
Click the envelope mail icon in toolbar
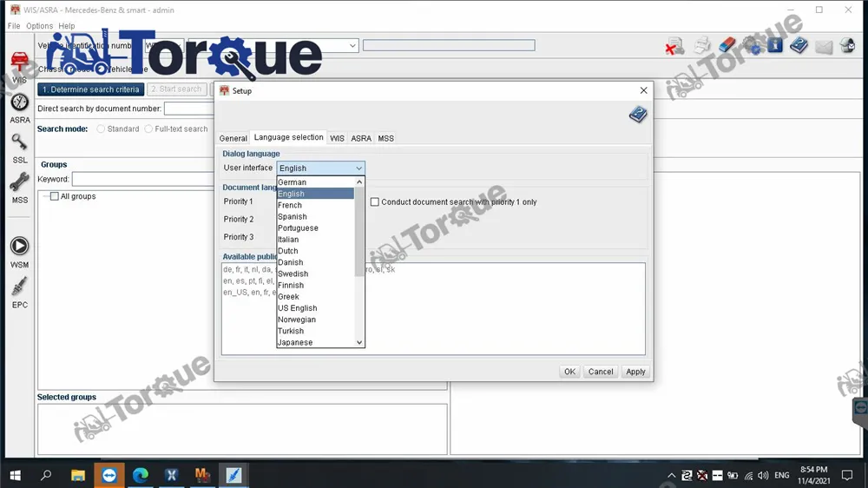pyautogui.click(x=823, y=47)
